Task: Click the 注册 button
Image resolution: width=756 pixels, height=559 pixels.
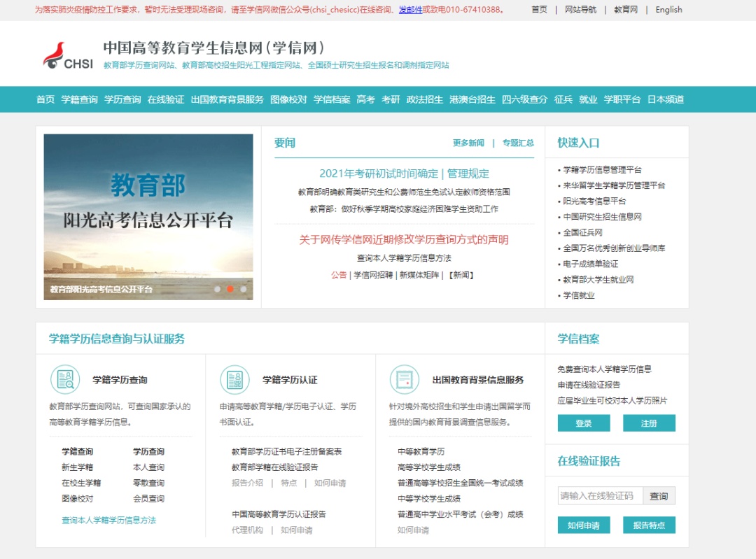Action: pos(650,423)
